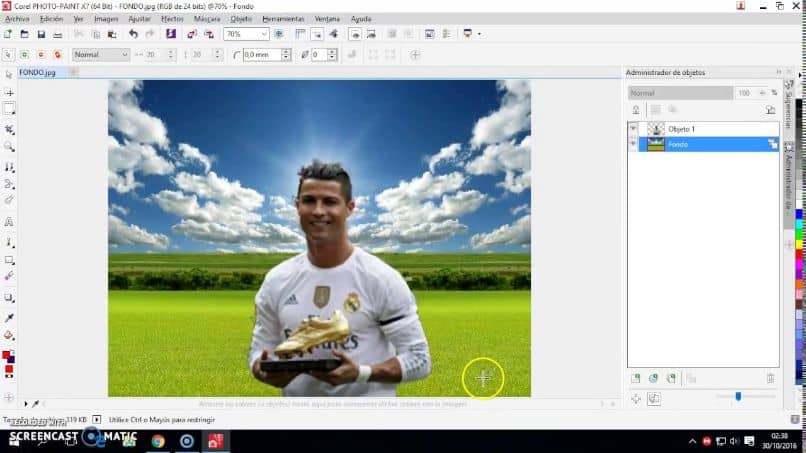Toggle visibility eye of Fondo layer

pyautogui.click(x=633, y=144)
